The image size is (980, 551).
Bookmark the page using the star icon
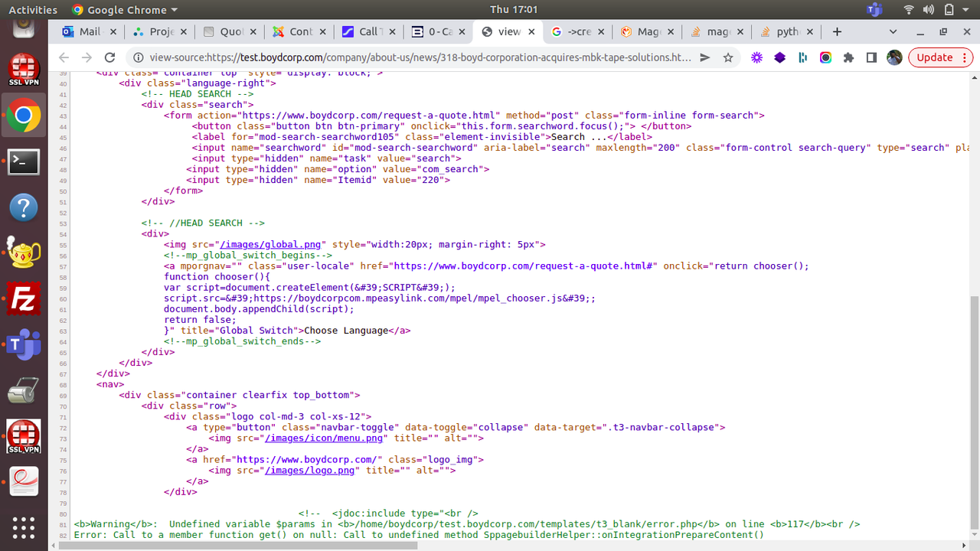coord(727,57)
